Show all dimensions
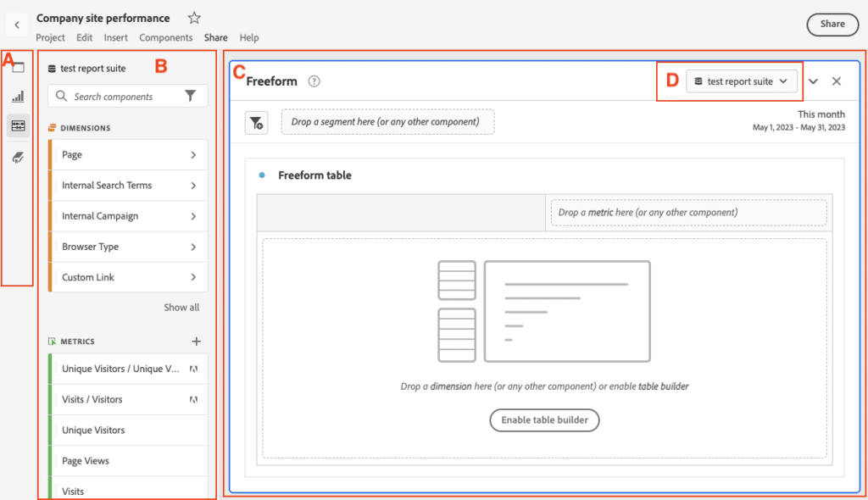The height and width of the screenshot is (500, 868). point(181,307)
